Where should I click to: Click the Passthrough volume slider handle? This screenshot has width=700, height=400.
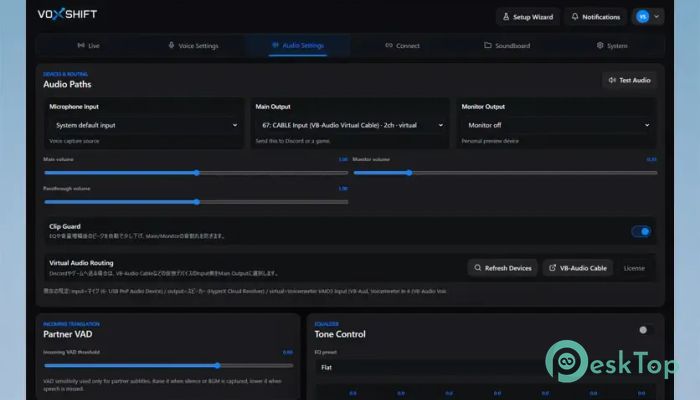[197, 202]
